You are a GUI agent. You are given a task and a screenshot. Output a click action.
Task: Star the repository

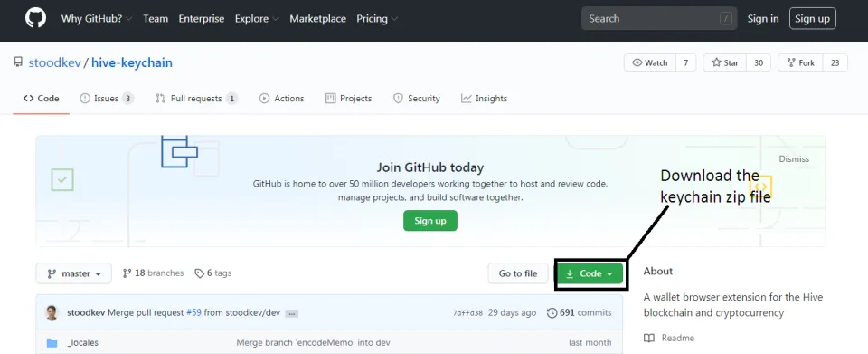pos(725,62)
